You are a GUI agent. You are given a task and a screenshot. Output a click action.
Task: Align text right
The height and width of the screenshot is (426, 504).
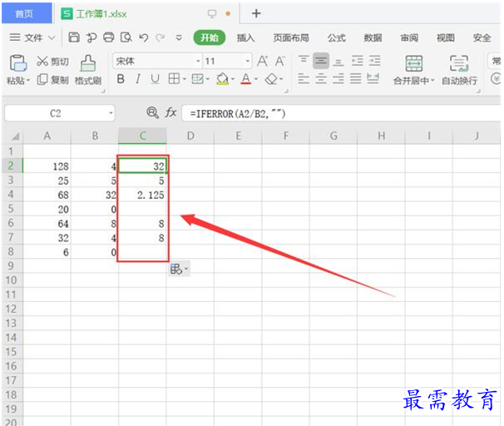(x=338, y=78)
